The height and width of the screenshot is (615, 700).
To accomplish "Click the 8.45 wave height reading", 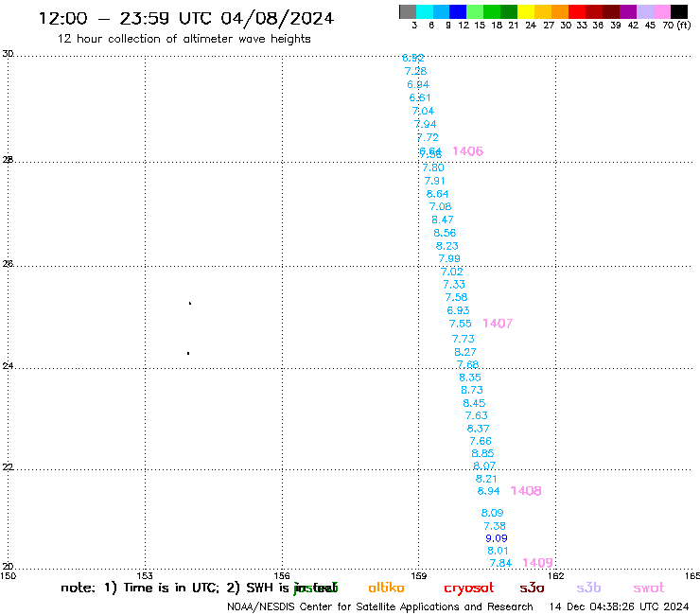I will point(474,403).
